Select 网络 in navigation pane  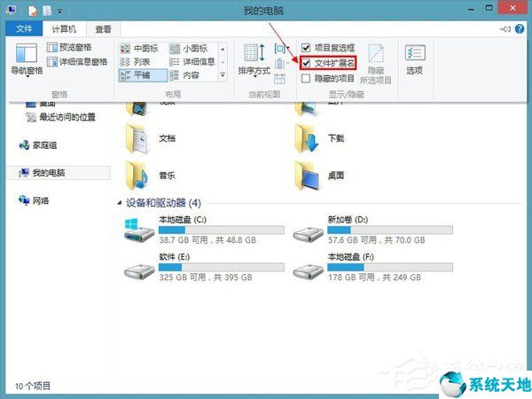pyautogui.click(x=34, y=201)
